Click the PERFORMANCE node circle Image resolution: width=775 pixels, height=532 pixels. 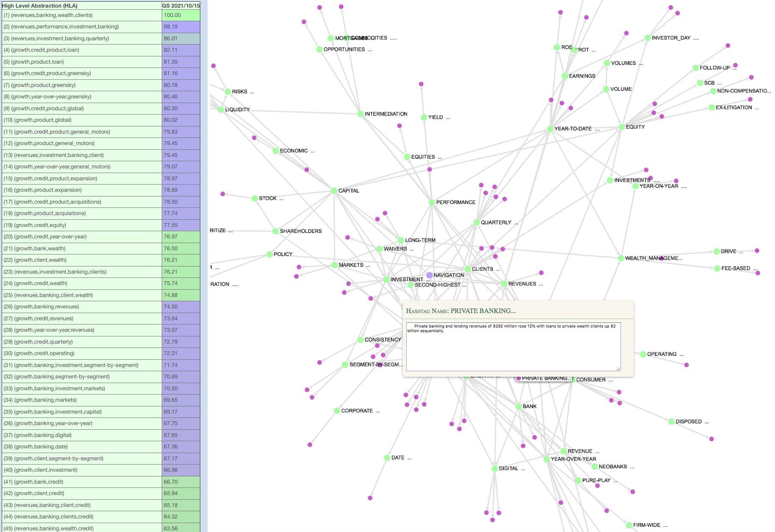coord(432,202)
